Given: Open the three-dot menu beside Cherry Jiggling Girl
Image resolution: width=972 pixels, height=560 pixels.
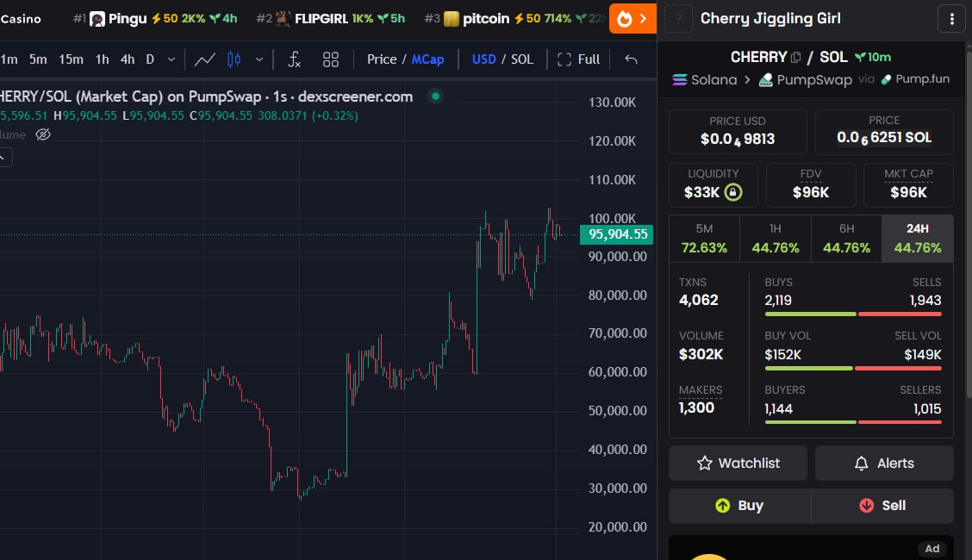Looking at the screenshot, I should tap(952, 19).
